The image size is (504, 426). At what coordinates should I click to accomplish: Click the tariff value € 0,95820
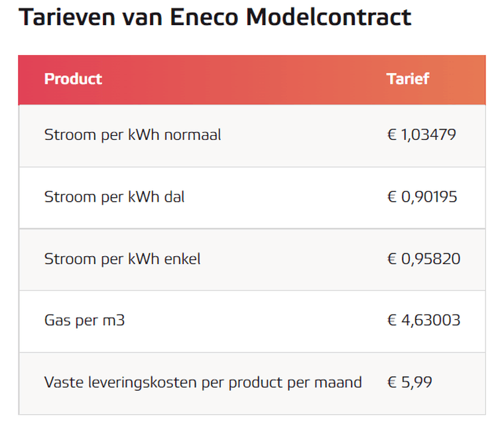tap(424, 259)
